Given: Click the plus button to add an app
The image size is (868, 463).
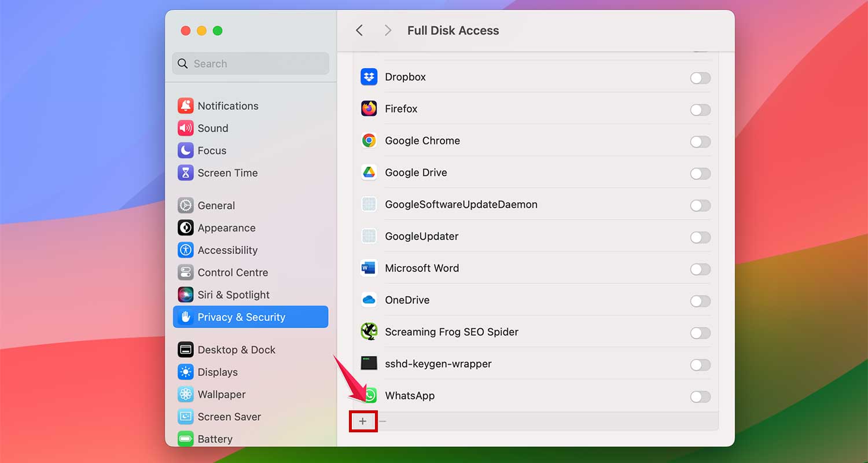Looking at the screenshot, I should click(x=363, y=421).
